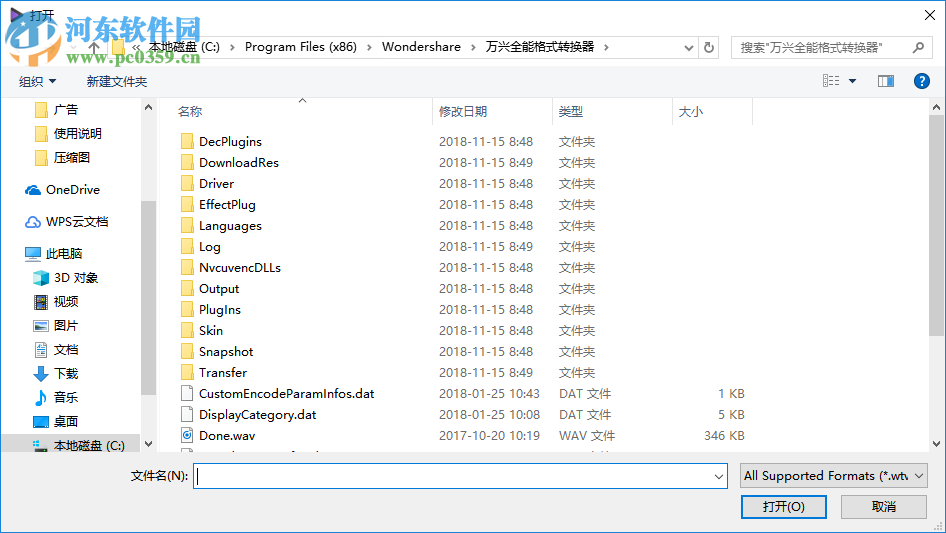Open All Supported Formats filter dropdown
946x533 pixels.
(x=834, y=476)
